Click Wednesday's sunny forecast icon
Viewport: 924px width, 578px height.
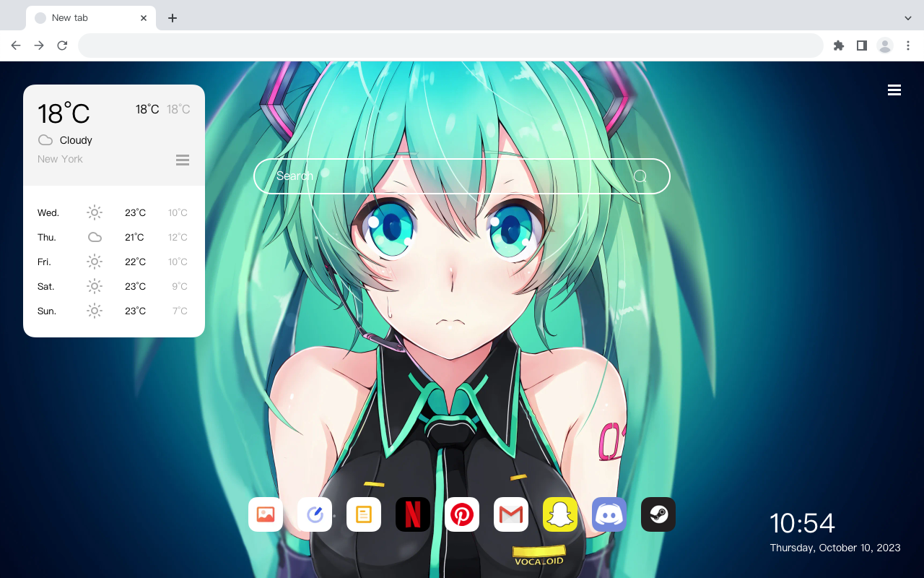[x=95, y=212]
